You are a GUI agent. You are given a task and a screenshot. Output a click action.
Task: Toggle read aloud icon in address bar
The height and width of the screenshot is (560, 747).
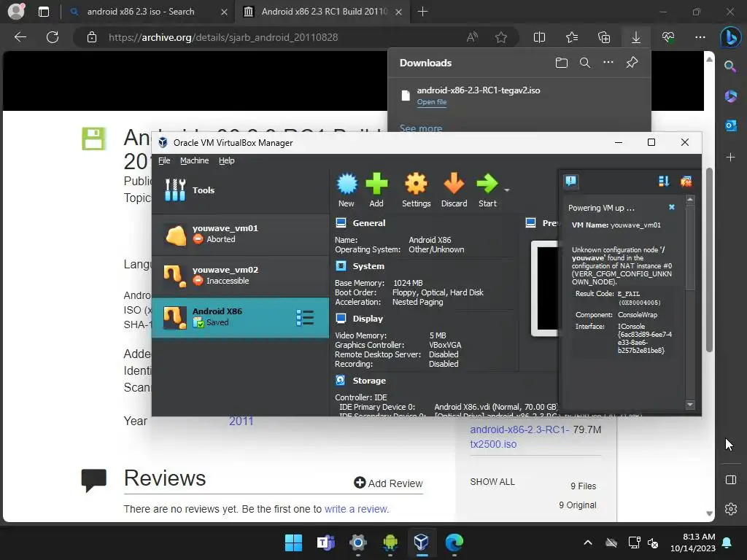(x=472, y=37)
